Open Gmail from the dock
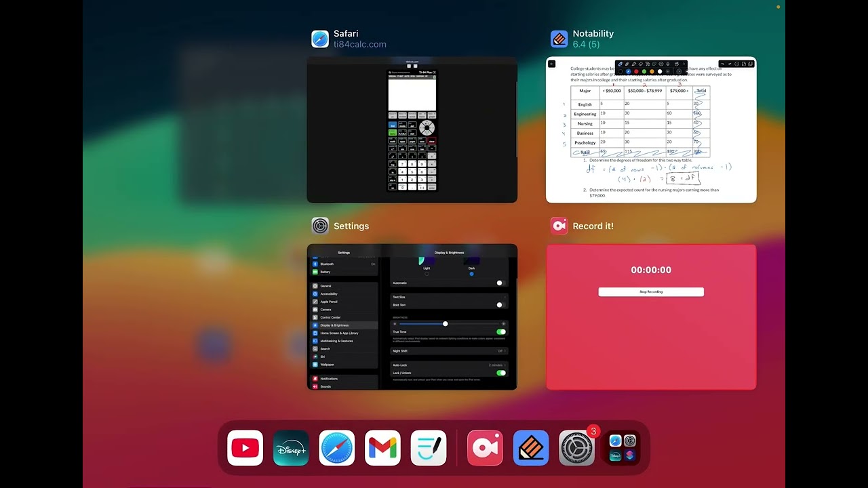The height and width of the screenshot is (488, 868). (382, 448)
